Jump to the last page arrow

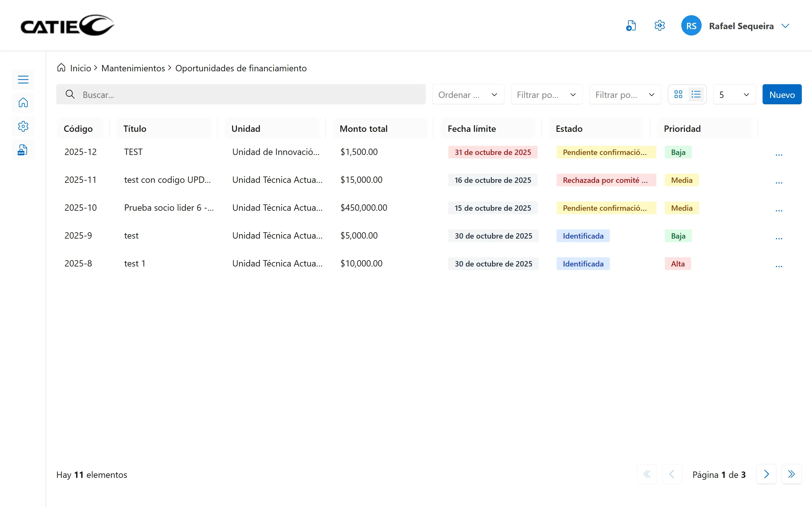point(791,474)
